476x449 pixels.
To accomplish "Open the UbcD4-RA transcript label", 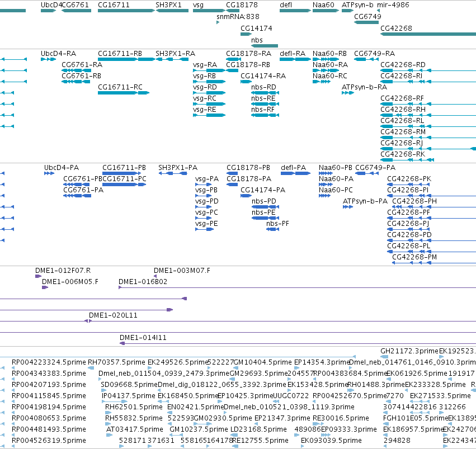I will pos(58,54).
